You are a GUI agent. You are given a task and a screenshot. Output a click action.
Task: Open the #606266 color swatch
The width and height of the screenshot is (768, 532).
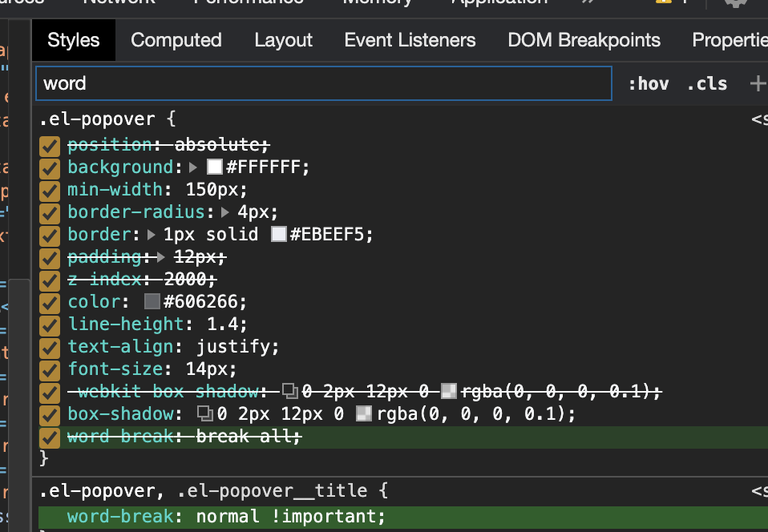pyautogui.click(x=152, y=301)
